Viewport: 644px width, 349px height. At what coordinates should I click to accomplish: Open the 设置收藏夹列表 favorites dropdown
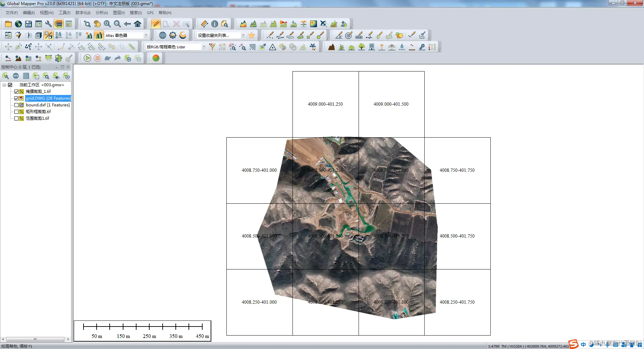[x=243, y=35]
